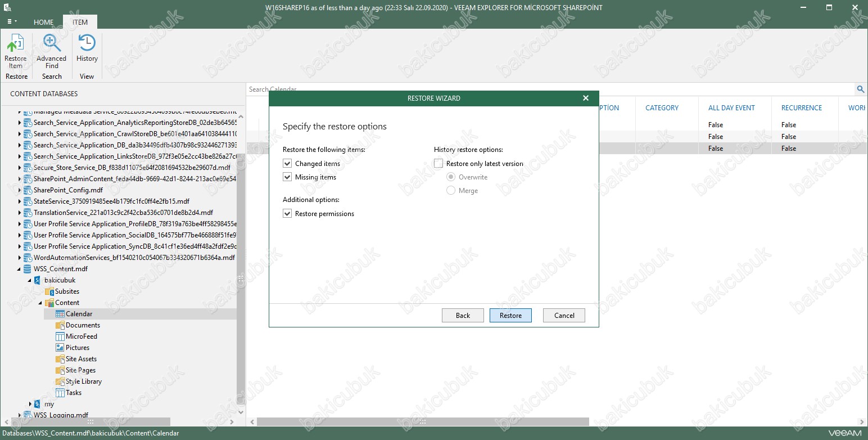The height and width of the screenshot is (440, 868).
Task: Enable Restore only latest version checkbox
Action: click(438, 164)
